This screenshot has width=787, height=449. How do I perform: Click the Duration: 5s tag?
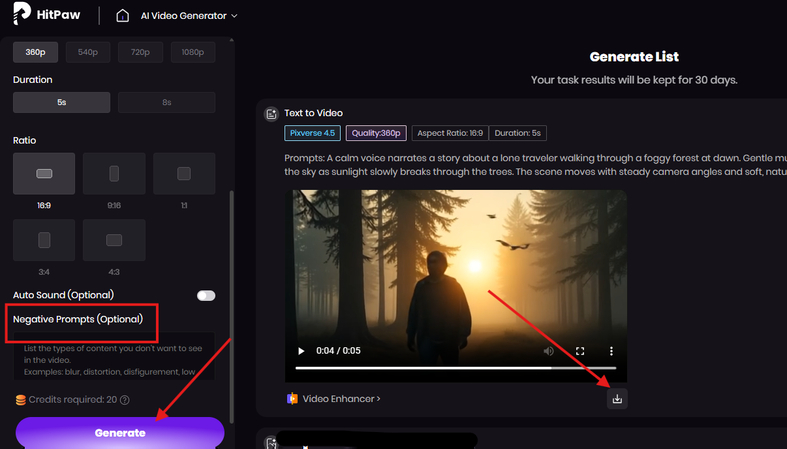pyautogui.click(x=517, y=133)
